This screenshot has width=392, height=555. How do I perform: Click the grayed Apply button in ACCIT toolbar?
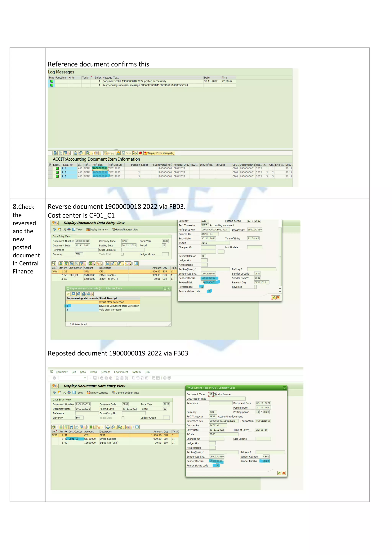pyautogui.click(x=110, y=153)
